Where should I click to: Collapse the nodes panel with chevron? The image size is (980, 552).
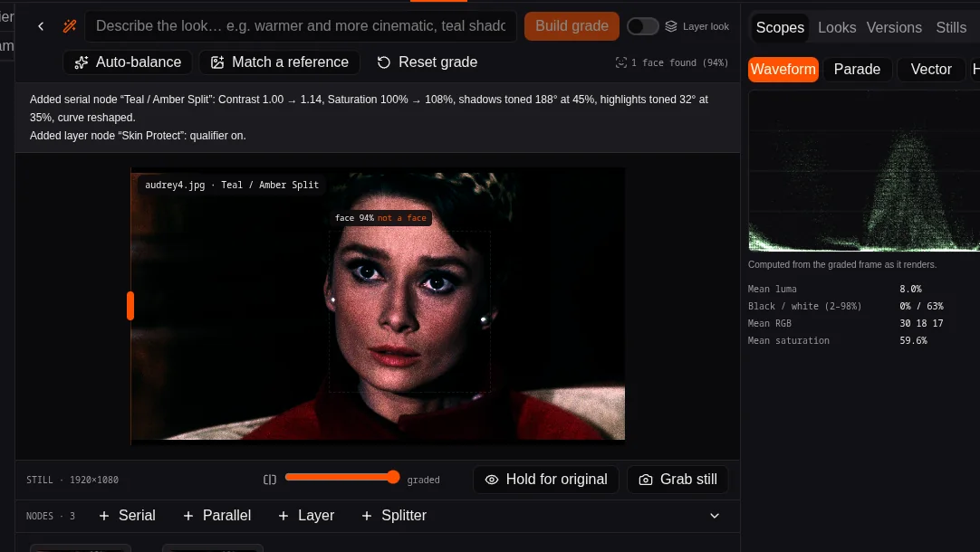click(x=715, y=516)
